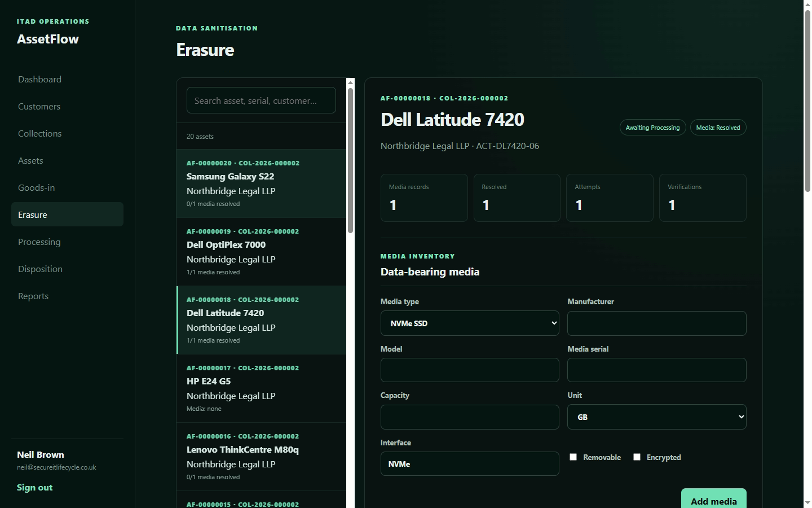The image size is (812, 508).
Task: Select Dell Latitude 7420 in the asset list
Action: (261, 320)
